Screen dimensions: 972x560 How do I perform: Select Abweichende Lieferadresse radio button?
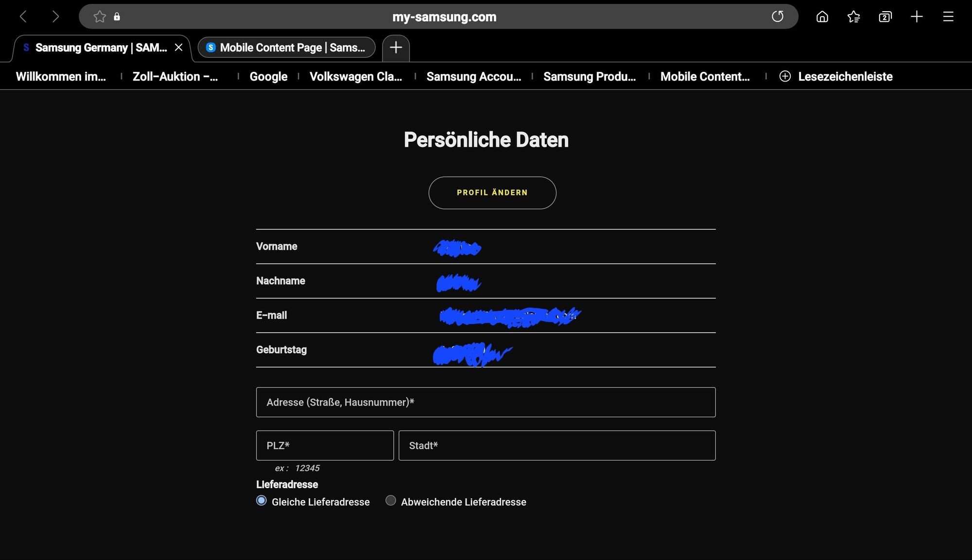(391, 500)
